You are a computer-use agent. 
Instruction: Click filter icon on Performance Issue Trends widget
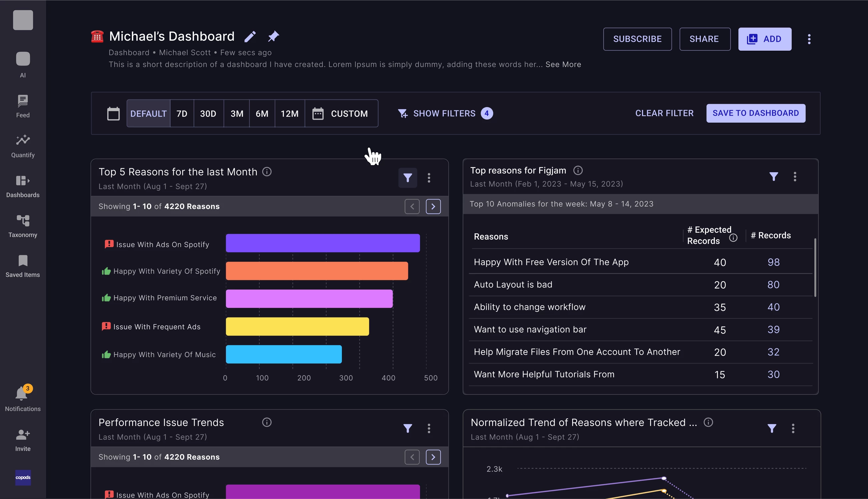coord(407,428)
